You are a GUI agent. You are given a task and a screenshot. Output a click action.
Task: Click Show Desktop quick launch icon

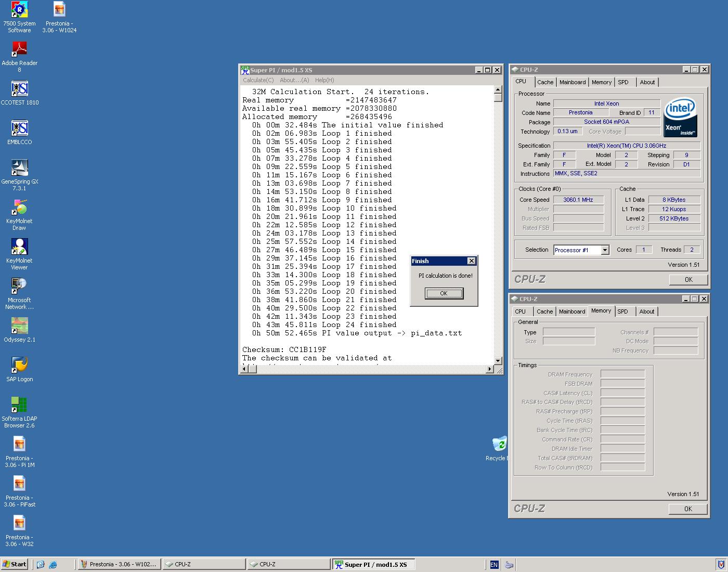[41, 564]
